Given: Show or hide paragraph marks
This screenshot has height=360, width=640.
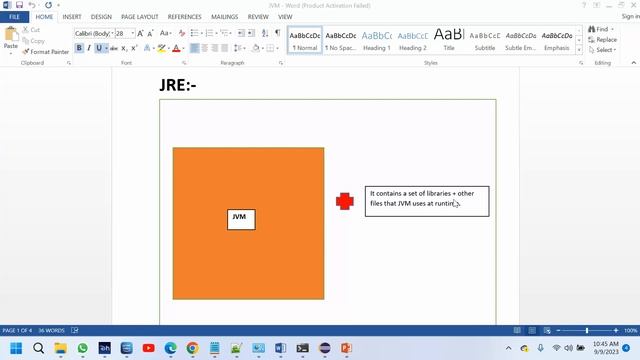Looking at the screenshot, I should click(278, 33).
